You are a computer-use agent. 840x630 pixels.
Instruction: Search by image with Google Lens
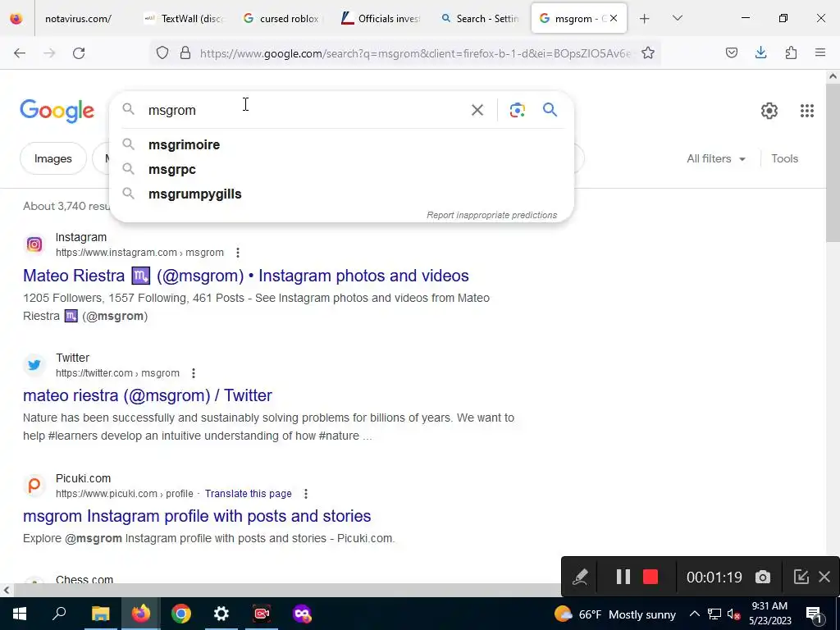(x=517, y=111)
